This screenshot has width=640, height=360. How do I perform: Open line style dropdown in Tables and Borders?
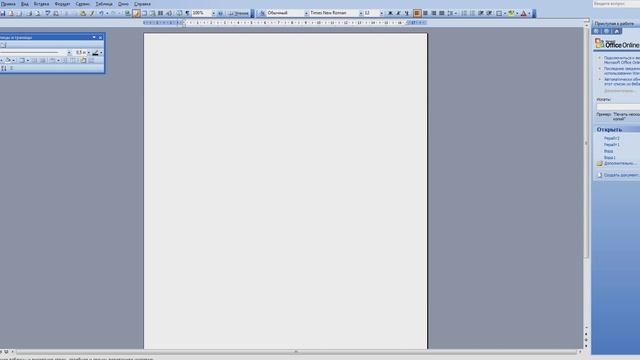pos(69,53)
